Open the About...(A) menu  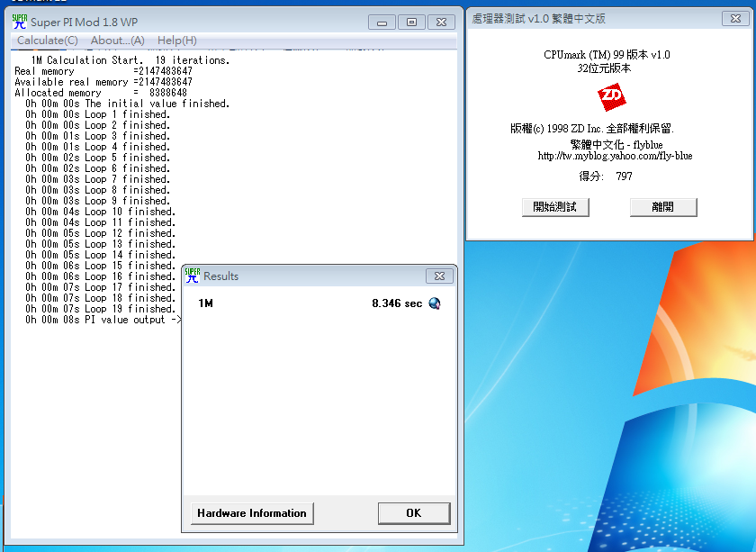tap(118, 41)
